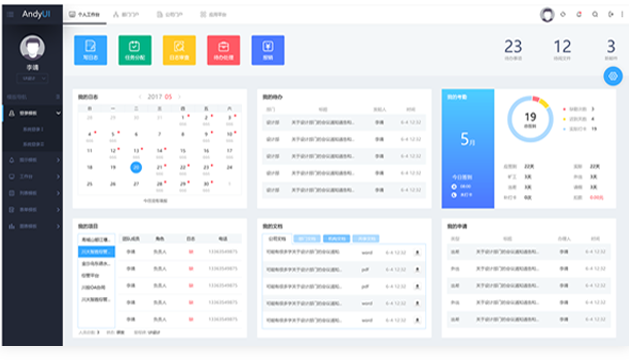629x360 pixels.
Task: Open the role dropdown under user name
Action: pos(32,78)
